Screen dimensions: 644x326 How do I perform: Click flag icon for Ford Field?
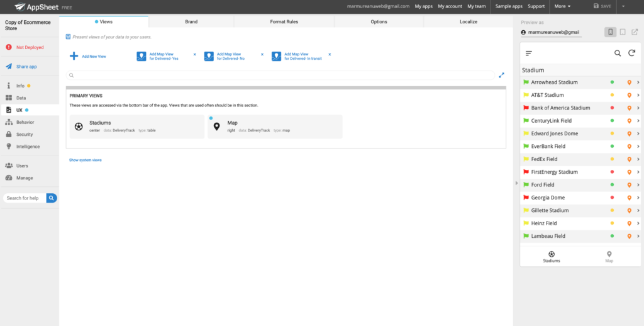[526, 184]
